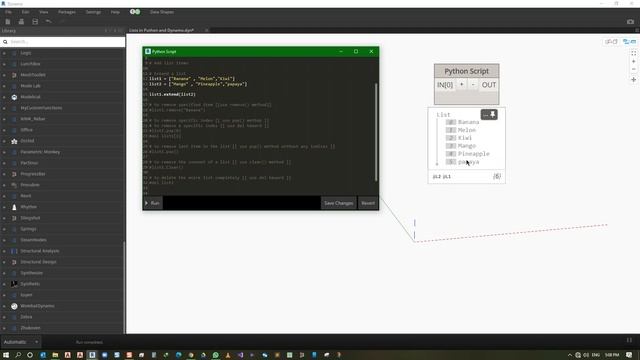Open the Settings menu

(93, 12)
